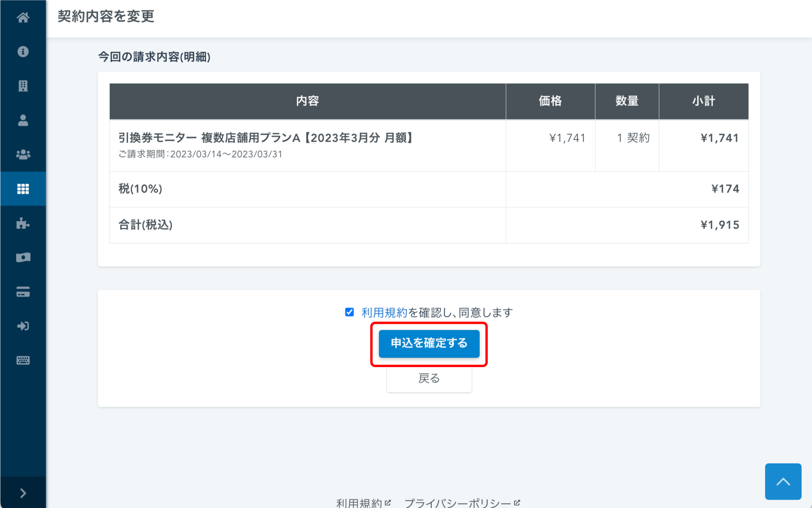Viewport: 812px width, 508px height.
Task: Click the sign-in arrow sidebar icon
Action: tap(23, 326)
